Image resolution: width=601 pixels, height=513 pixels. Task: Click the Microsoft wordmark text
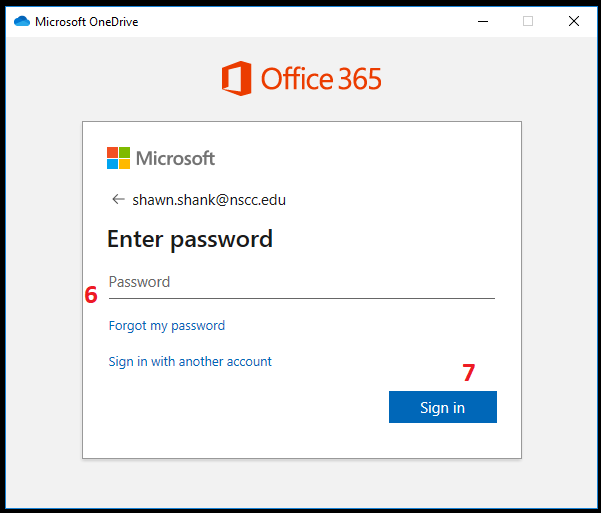click(176, 158)
